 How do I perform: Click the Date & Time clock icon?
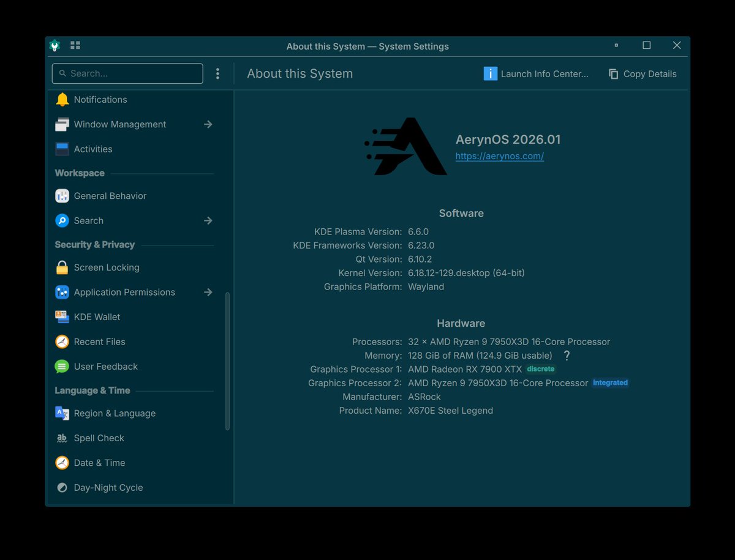coord(62,463)
